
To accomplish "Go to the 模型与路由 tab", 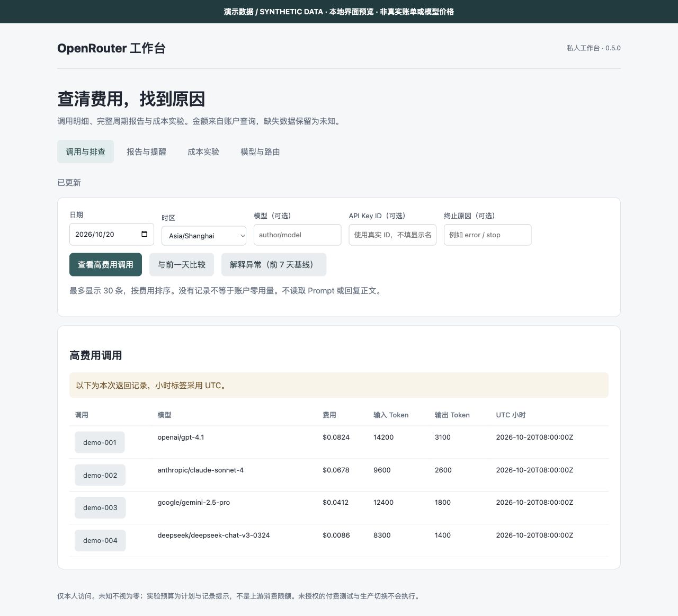I will (260, 151).
